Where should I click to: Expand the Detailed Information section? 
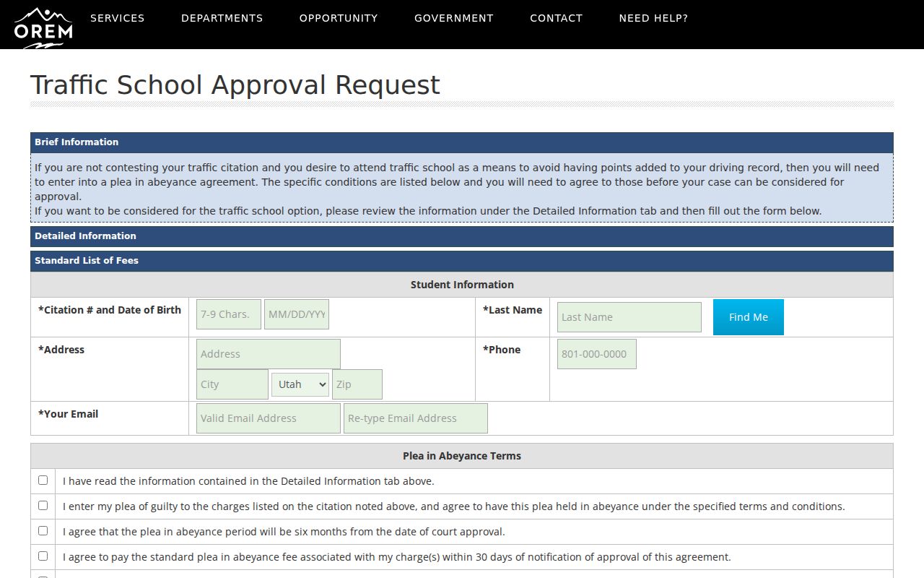pyautogui.click(x=462, y=236)
